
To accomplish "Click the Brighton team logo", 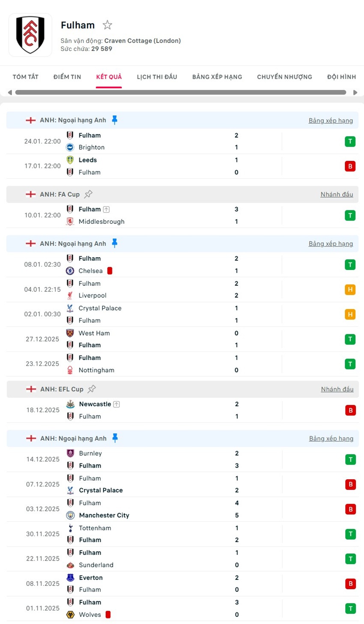I will (x=70, y=147).
